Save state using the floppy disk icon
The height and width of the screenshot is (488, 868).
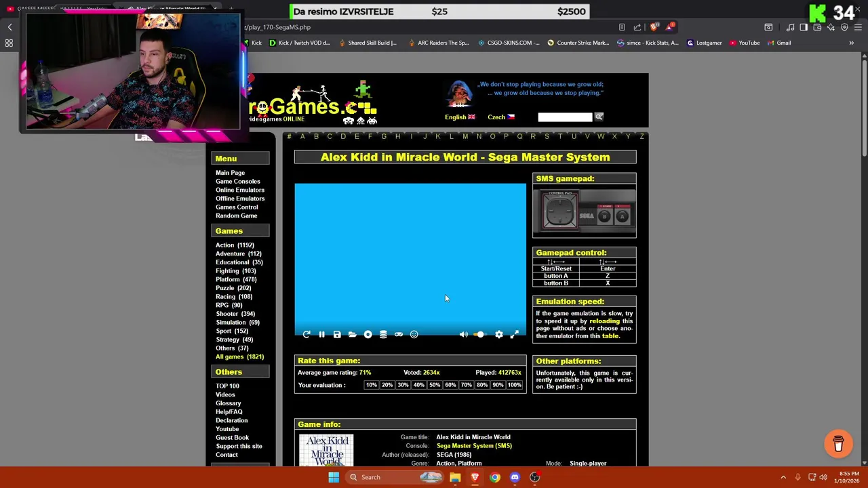point(337,334)
